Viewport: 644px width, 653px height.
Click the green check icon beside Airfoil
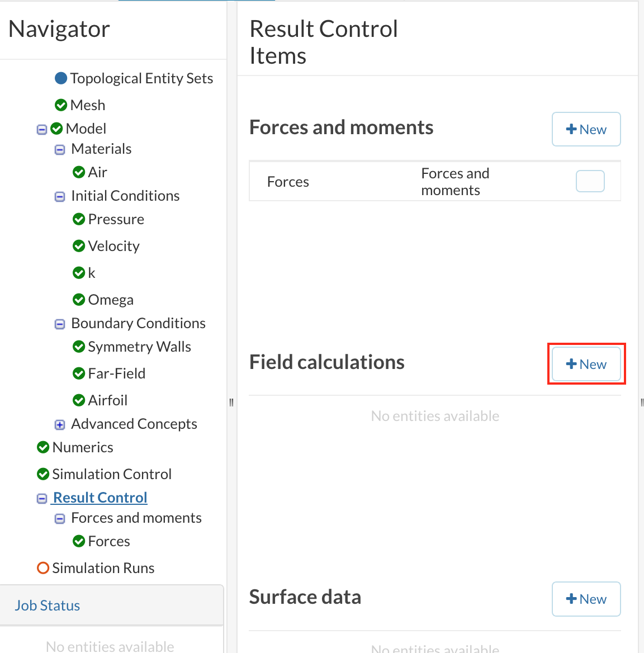(79, 400)
